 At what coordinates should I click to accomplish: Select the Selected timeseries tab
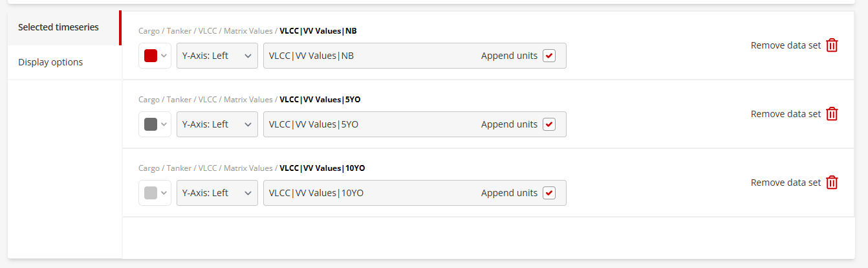(x=58, y=27)
